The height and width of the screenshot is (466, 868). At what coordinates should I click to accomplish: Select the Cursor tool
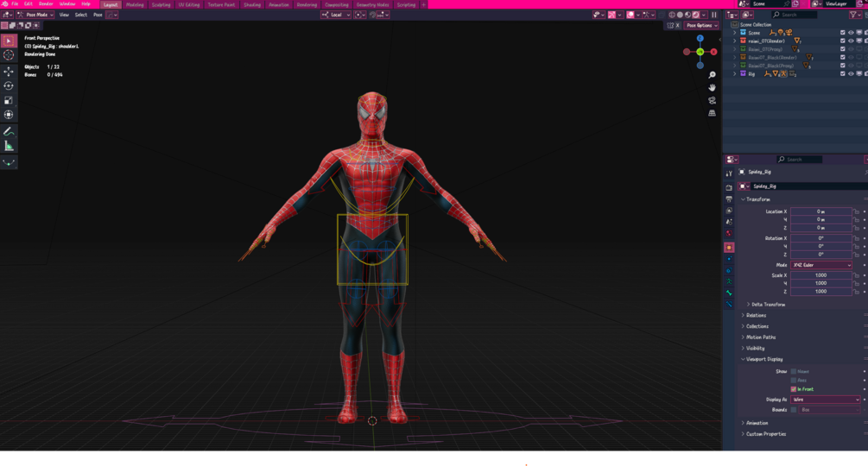point(9,54)
